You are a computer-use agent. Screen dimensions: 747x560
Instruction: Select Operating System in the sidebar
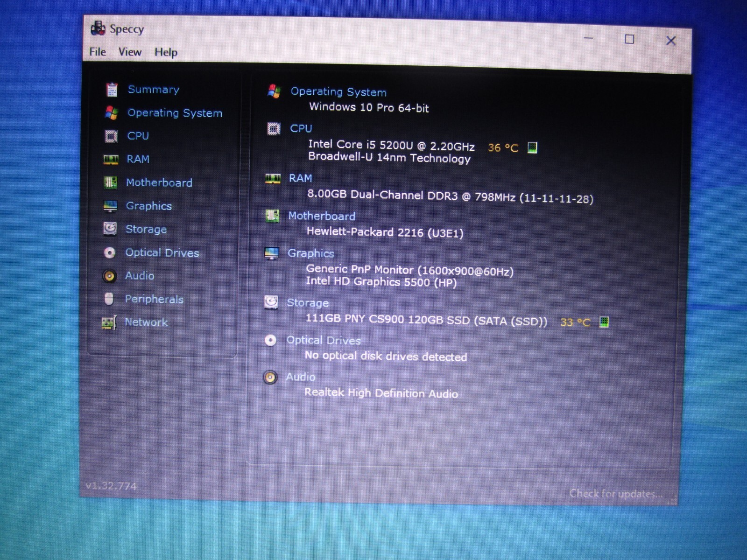pos(175,113)
